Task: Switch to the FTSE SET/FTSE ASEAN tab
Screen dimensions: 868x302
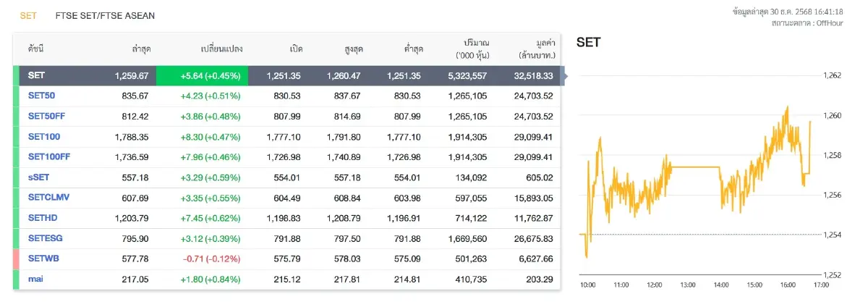Action: click(x=104, y=15)
